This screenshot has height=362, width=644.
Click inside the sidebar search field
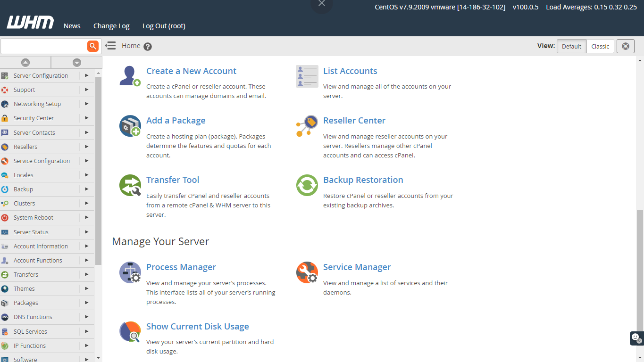(43, 46)
